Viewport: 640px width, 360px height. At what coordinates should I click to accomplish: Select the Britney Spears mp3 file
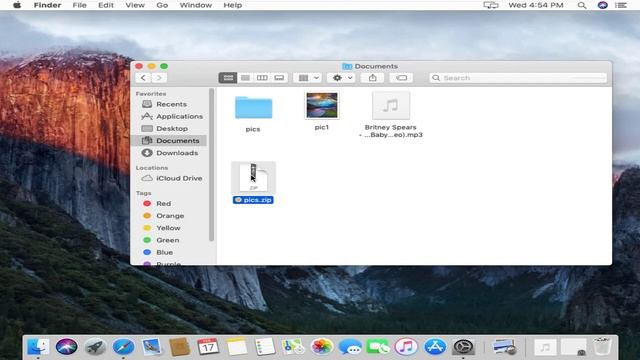pyautogui.click(x=391, y=106)
